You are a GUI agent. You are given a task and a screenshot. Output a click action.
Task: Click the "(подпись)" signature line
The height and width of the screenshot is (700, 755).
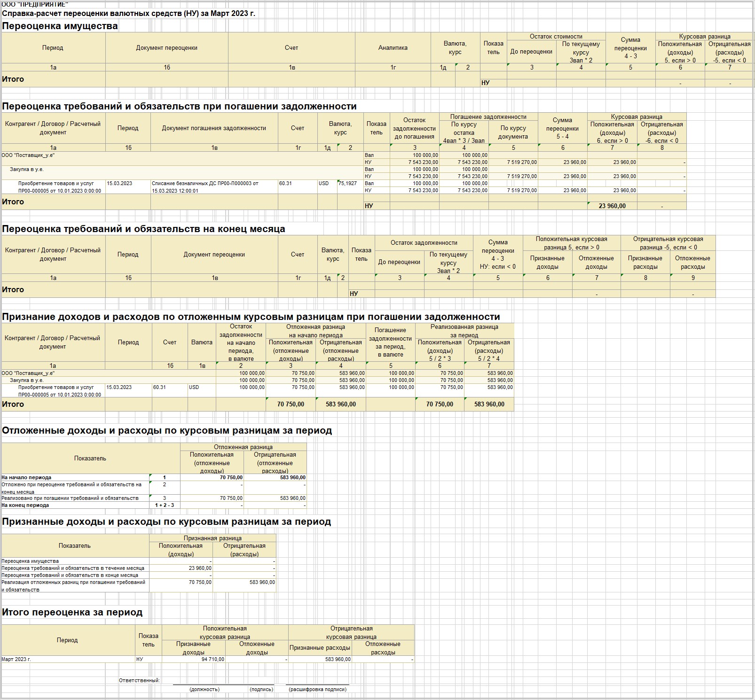261,689
